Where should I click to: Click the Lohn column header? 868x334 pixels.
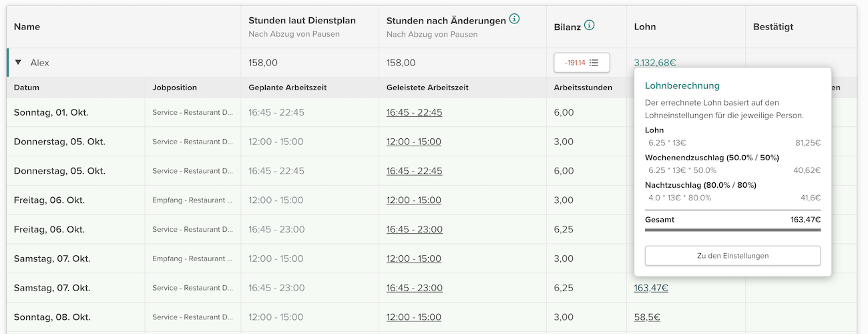645,27
